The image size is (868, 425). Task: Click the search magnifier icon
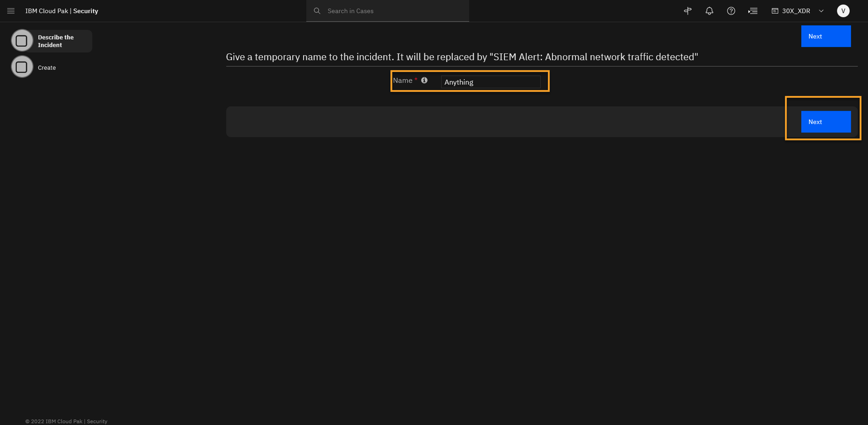(317, 11)
